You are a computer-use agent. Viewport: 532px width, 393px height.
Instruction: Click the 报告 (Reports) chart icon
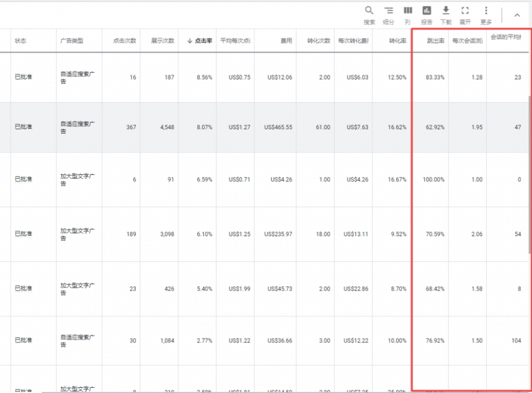click(427, 11)
